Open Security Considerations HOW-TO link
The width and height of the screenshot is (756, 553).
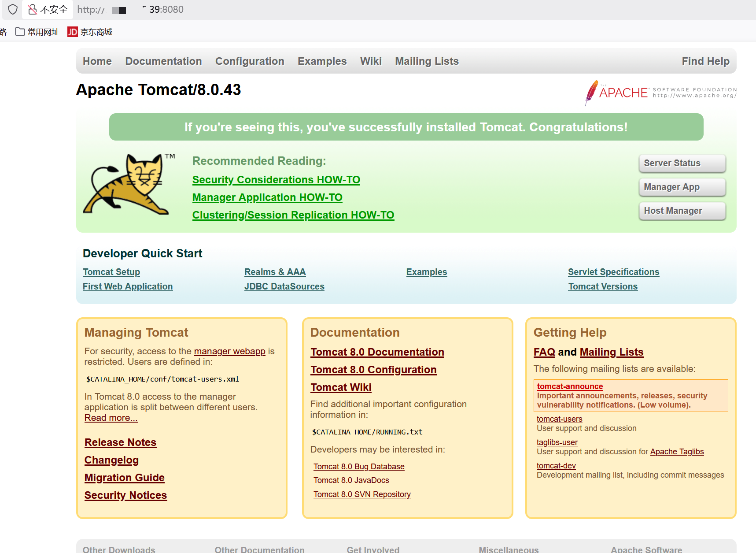[276, 180]
